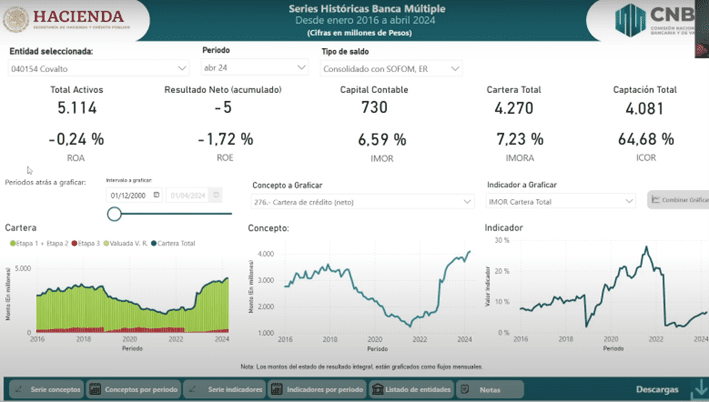Image resolution: width=709 pixels, height=402 pixels.
Task: Toggle Etapa 1 + Etapa 2 legend item
Action: (41, 243)
